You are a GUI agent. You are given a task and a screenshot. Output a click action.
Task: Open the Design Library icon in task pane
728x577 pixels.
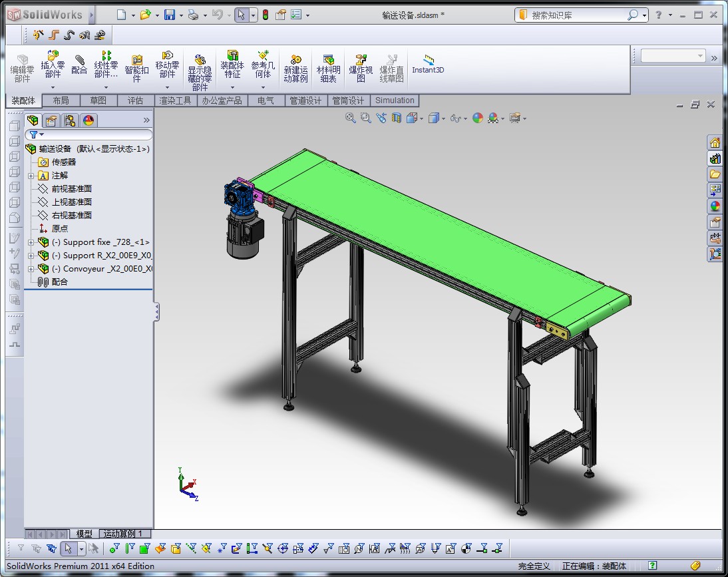point(715,158)
